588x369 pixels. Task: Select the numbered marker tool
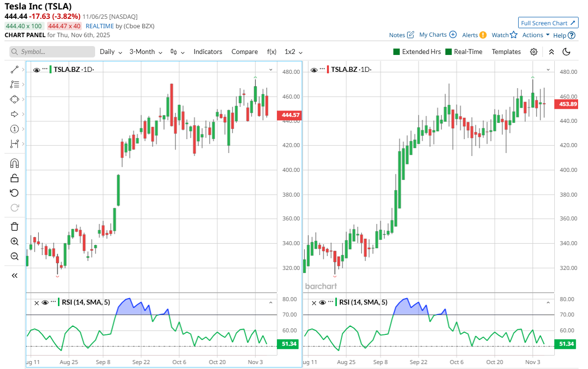click(15, 129)
